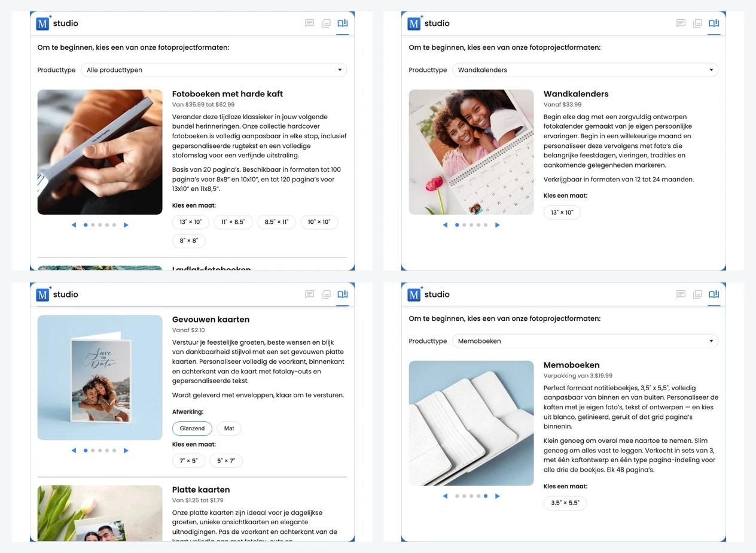Screen dimensions: 756x553
Task: Click the M studio logo in Alle producttypen panel
Action: click(x=58, y=23)
